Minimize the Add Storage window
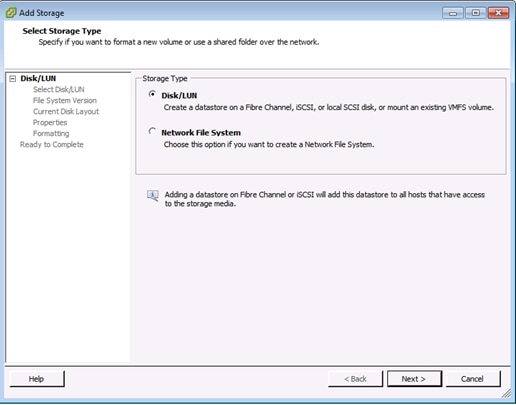Screen dimensions: 516x405 tap(453, 13)
